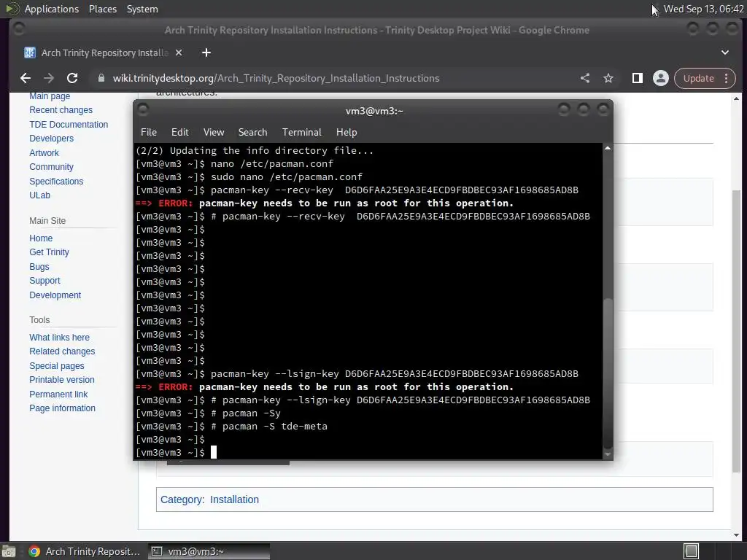Open the Applications menu in top panel
Screen dimensions: 747x560
[52, 9]
